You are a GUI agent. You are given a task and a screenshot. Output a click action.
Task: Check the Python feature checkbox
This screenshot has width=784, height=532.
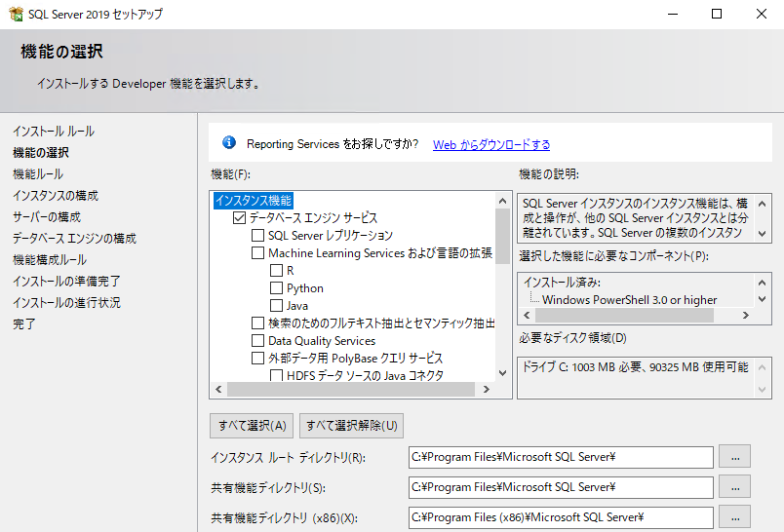[276, 288]
